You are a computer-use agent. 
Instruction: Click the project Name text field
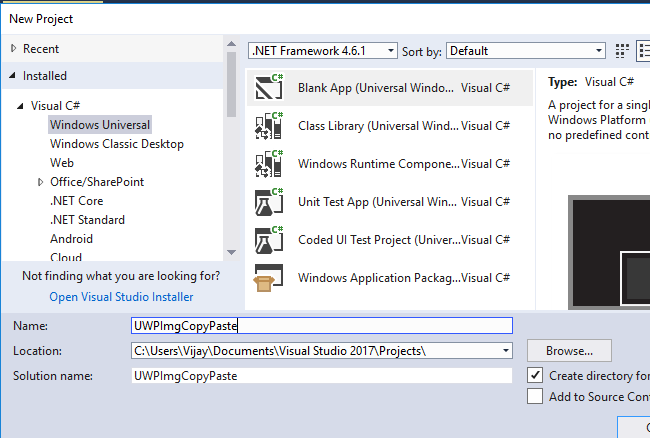[x=321, y=325]
